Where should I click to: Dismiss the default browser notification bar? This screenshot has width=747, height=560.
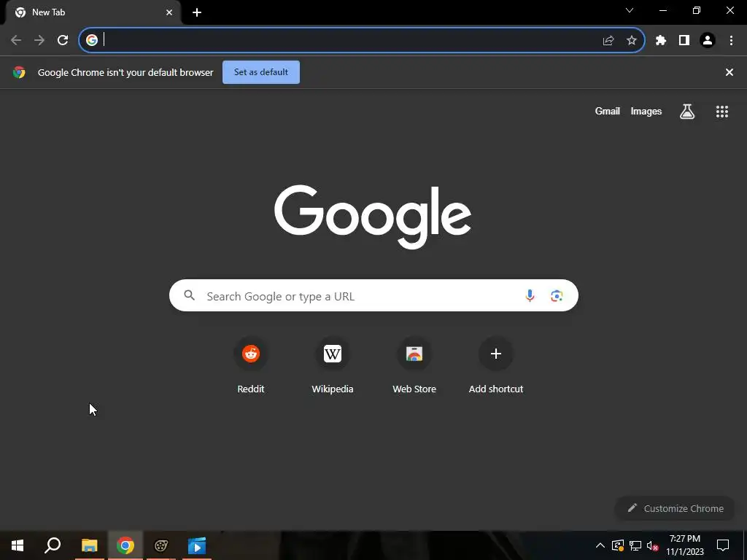click(x=729, y=72)
